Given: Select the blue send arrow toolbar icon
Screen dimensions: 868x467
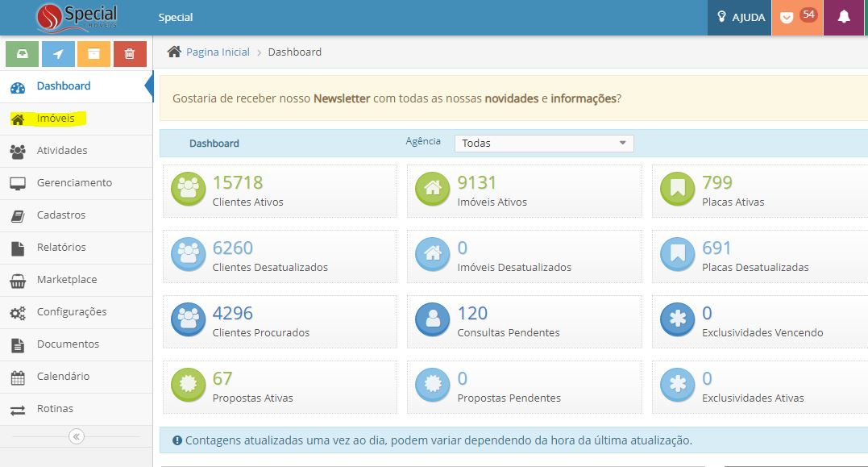Looking at the screenshot, I should [57, 53].
